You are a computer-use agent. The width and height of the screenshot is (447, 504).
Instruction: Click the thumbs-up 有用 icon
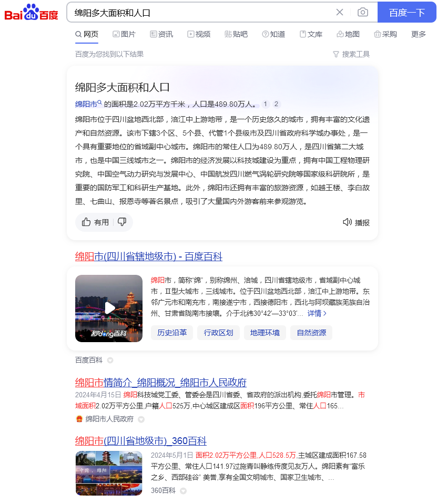click(86, 222)
